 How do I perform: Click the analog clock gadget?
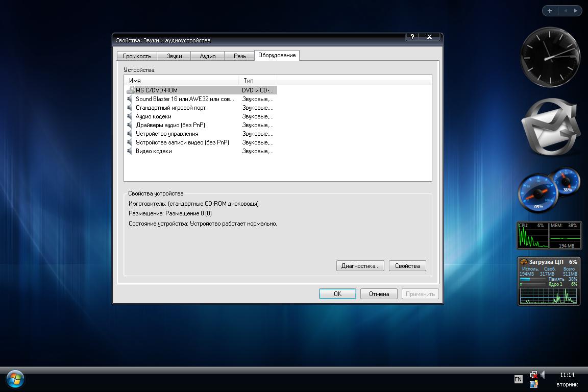pos(550,57)
